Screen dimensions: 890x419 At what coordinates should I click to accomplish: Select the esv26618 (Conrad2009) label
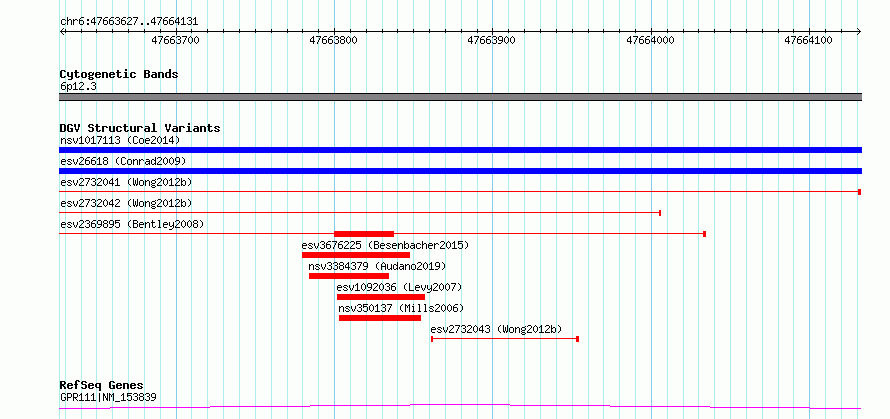(x=123, y=161)
